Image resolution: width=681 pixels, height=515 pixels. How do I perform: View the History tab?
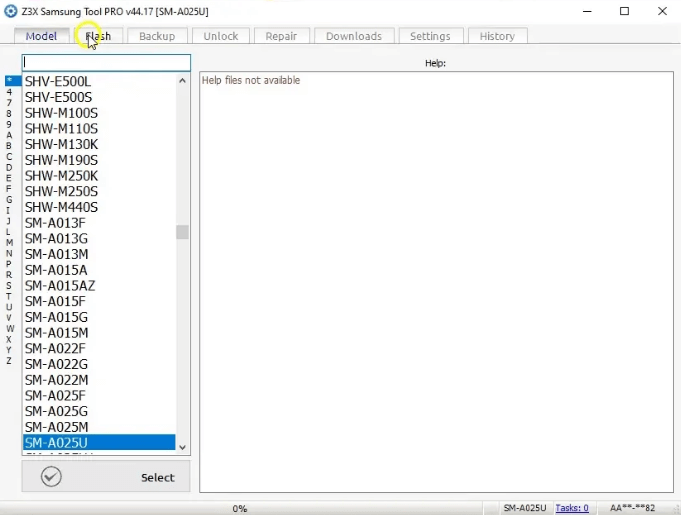(497, 36)
